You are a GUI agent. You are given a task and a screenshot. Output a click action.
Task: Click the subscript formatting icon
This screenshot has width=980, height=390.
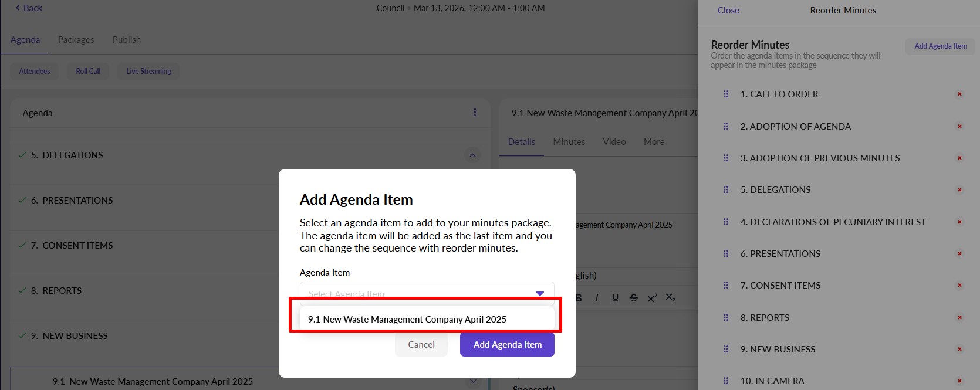(x=670, y=298)
